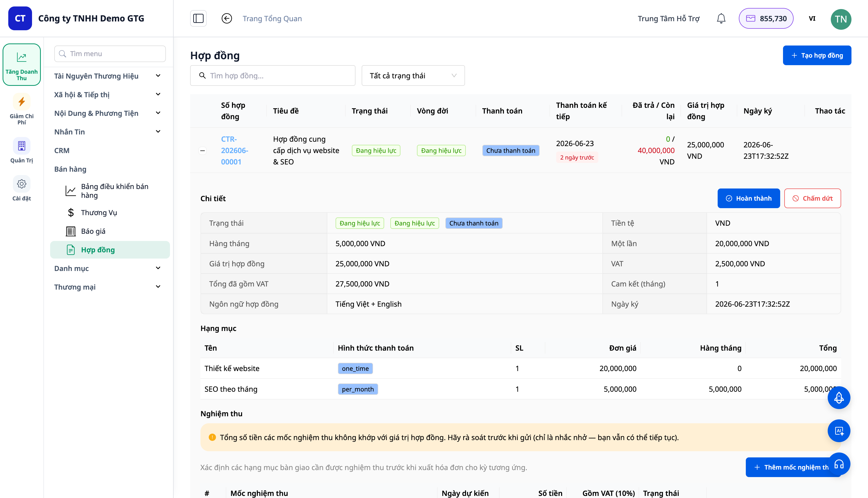
Task: Click the one_time payment tag
Action: click(x=355, y=368)
